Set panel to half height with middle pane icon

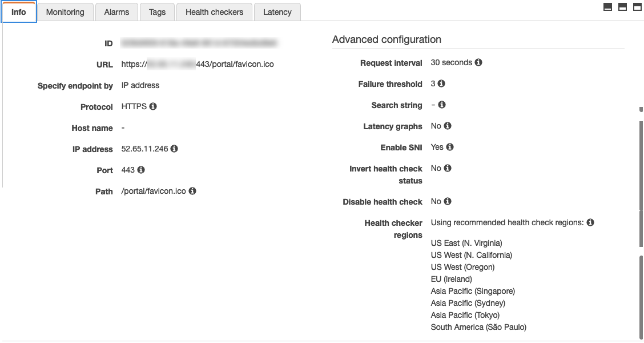coord(623,7)
